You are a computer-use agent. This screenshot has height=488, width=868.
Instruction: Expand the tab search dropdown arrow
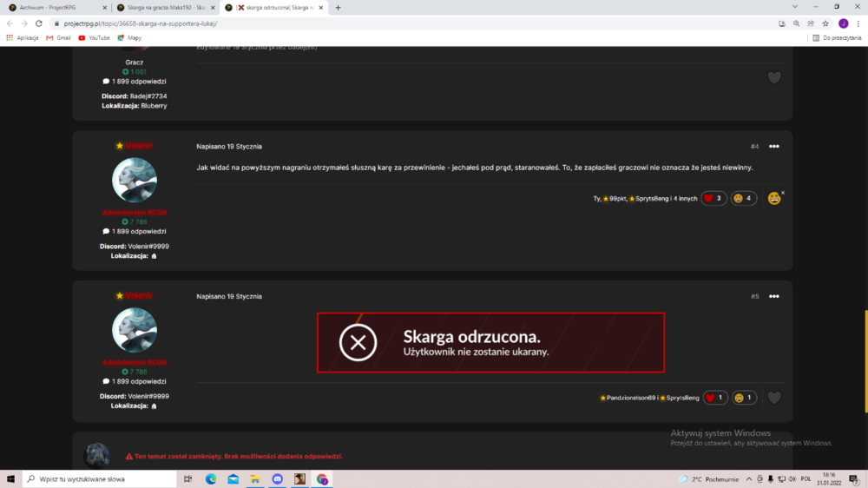click(x=795, y=7)
